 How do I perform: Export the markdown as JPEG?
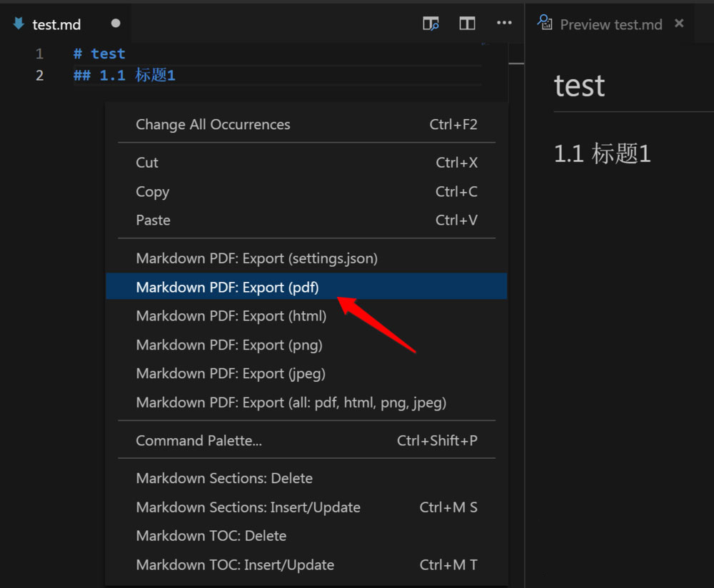click(231, 372)
